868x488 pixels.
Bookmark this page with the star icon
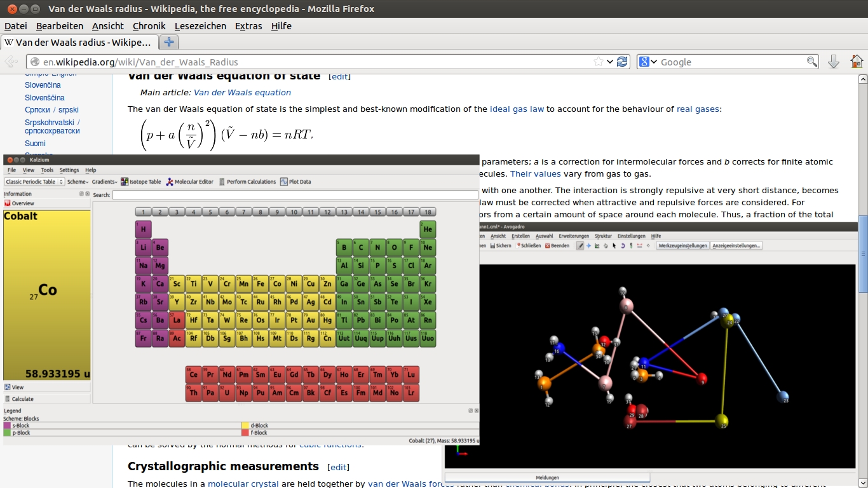click(x=599, y=62)
